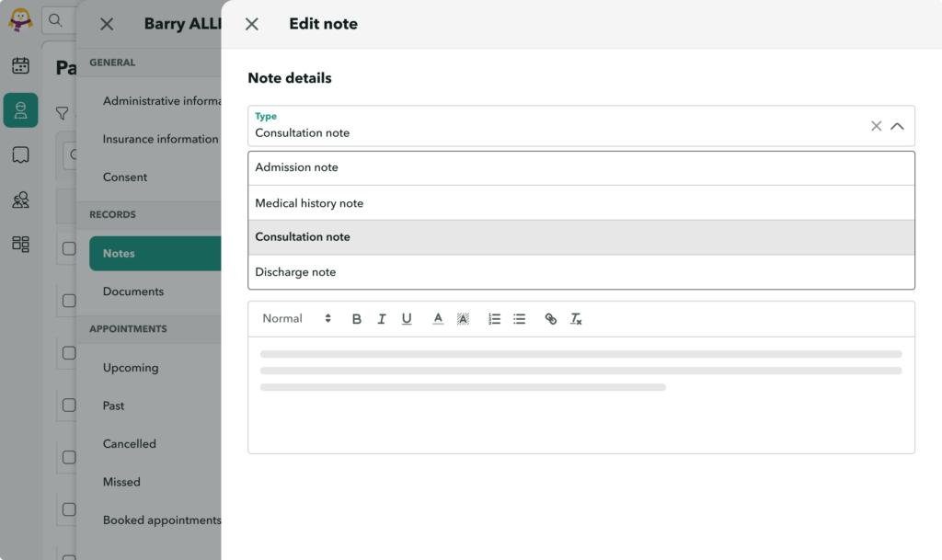Clear text formatting with the Tx icon
Viewport: 942px width, 560px height.
[x=576, y=318]
